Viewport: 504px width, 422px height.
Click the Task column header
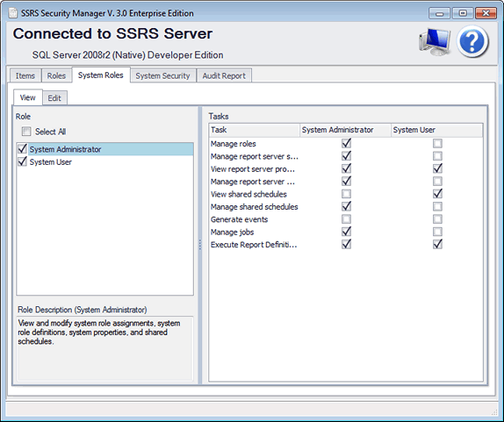click(255, 130)
